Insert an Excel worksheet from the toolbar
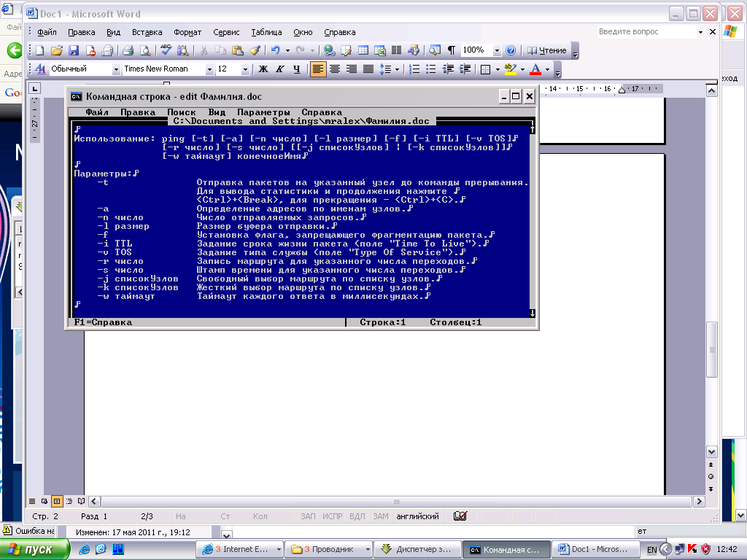747x560 pixels. point(379,50)
